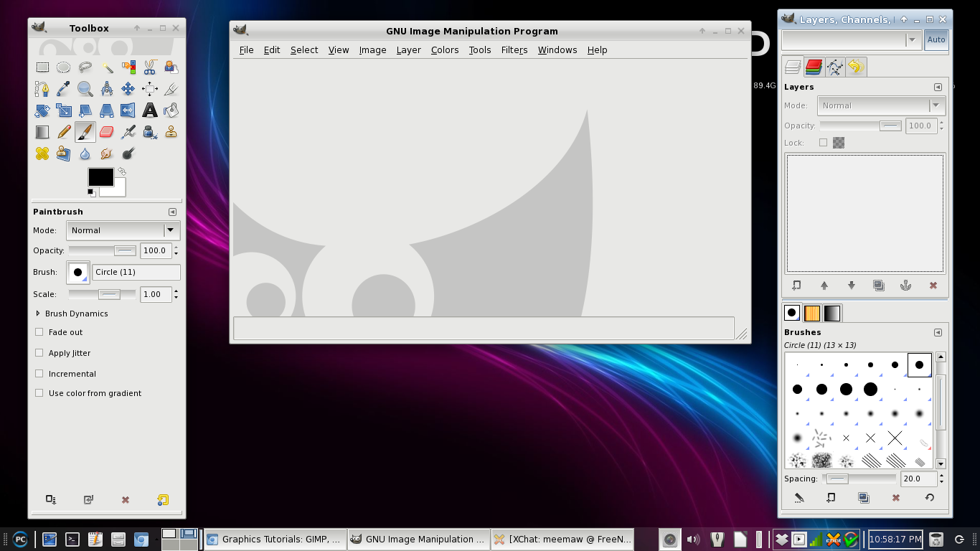
Task: Click the foreground black color swatch
Action: click(100, 176)
